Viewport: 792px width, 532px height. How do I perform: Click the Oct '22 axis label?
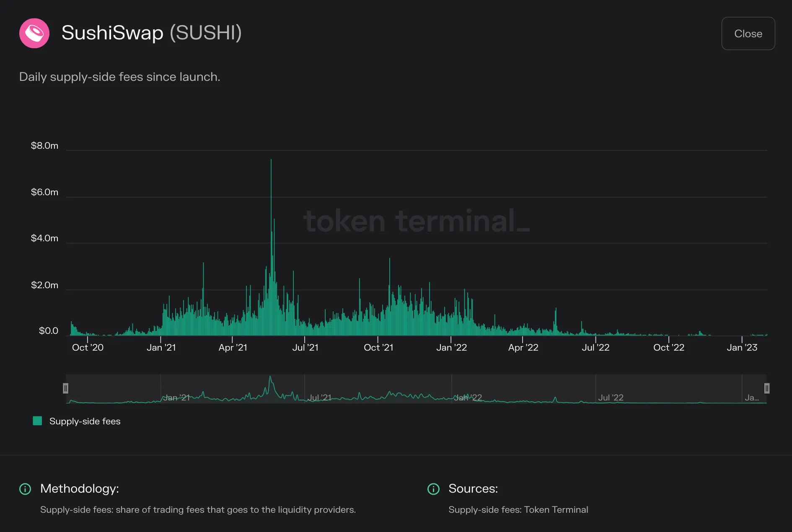(x=669, y=347)
